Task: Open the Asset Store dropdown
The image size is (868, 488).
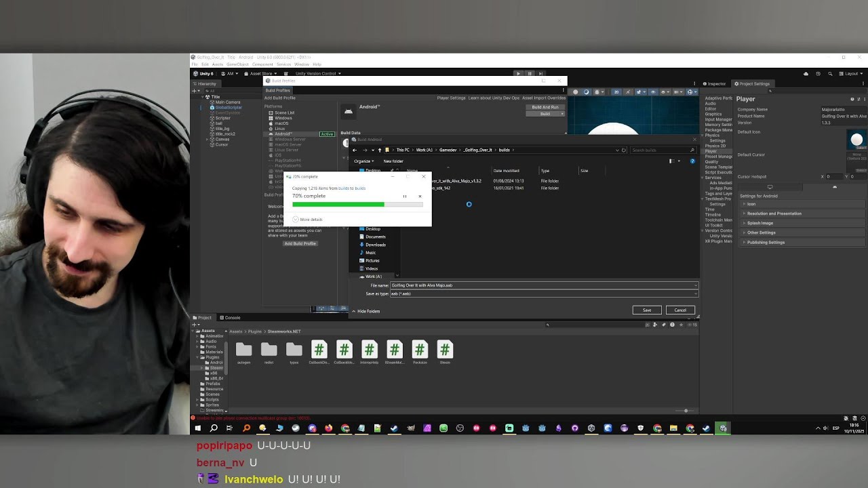Action: pos(262,73)
